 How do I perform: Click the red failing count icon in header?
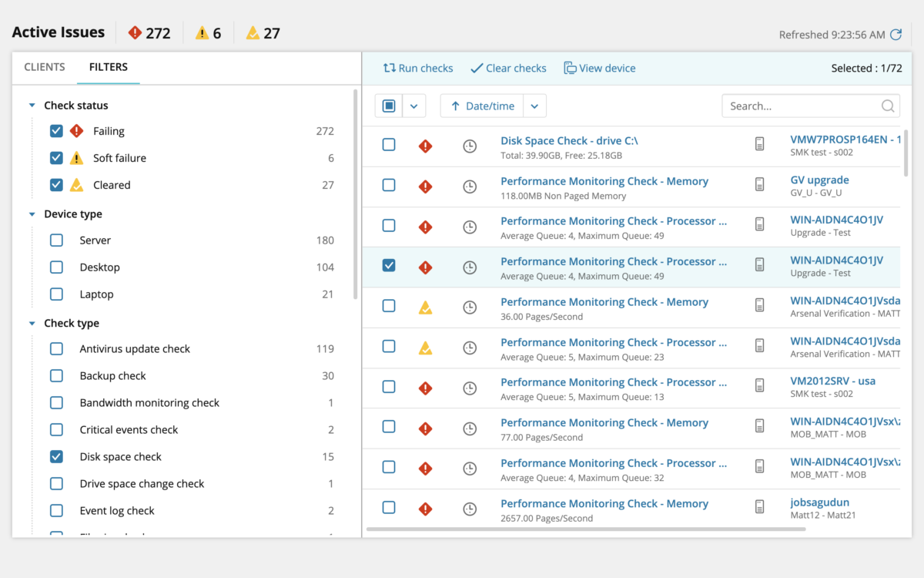136,32
